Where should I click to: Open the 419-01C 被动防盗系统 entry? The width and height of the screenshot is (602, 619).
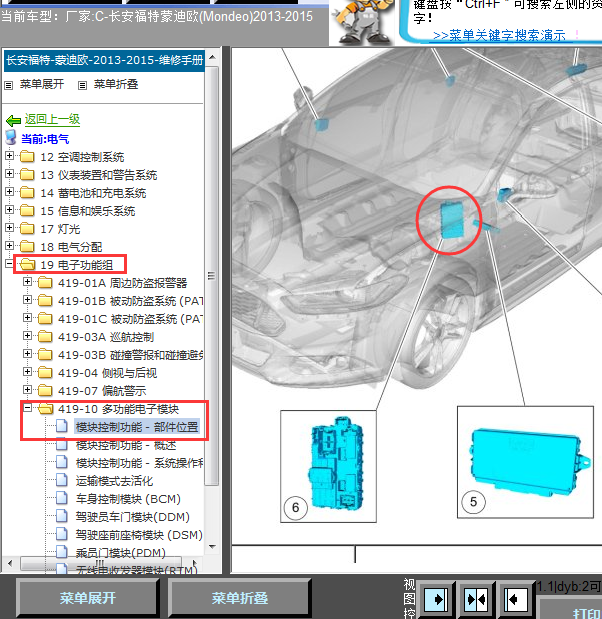click(x=131, y=319)
